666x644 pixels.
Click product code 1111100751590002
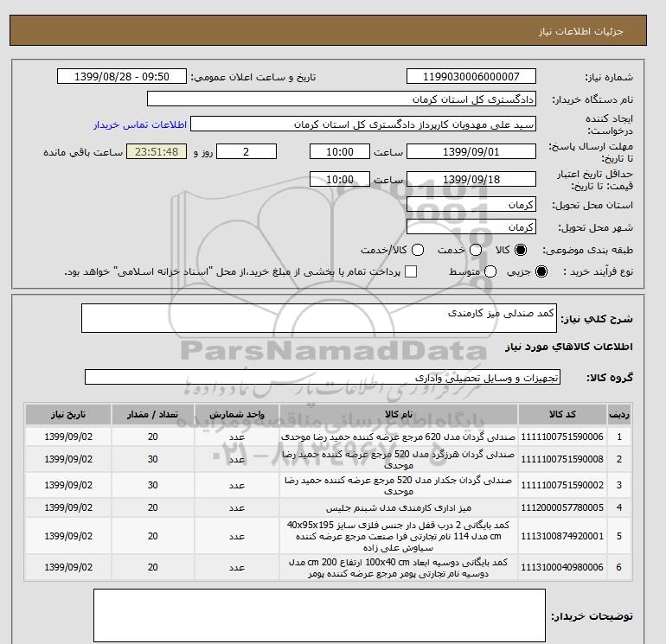[x=562, y=485]
